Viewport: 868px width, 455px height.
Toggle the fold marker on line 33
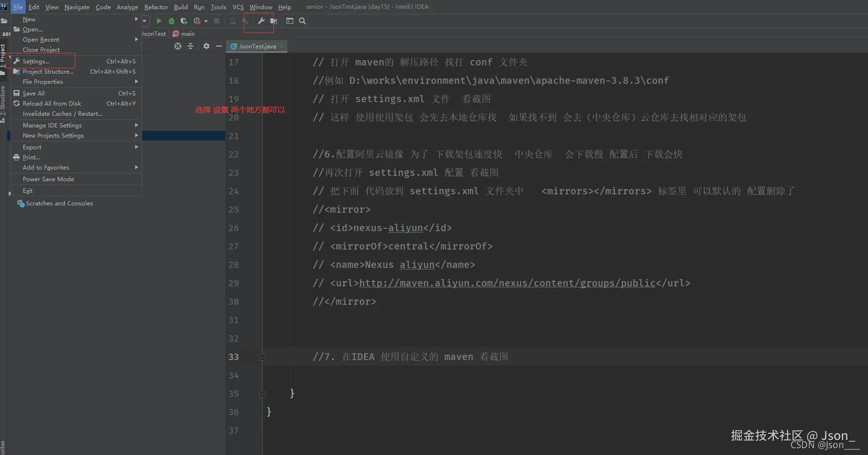262,357
